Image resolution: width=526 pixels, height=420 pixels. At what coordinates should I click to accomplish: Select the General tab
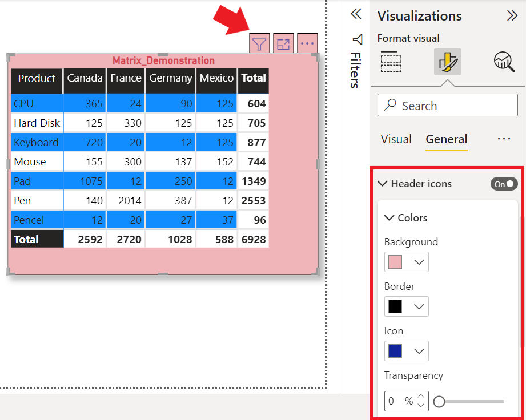click(447, 139)
